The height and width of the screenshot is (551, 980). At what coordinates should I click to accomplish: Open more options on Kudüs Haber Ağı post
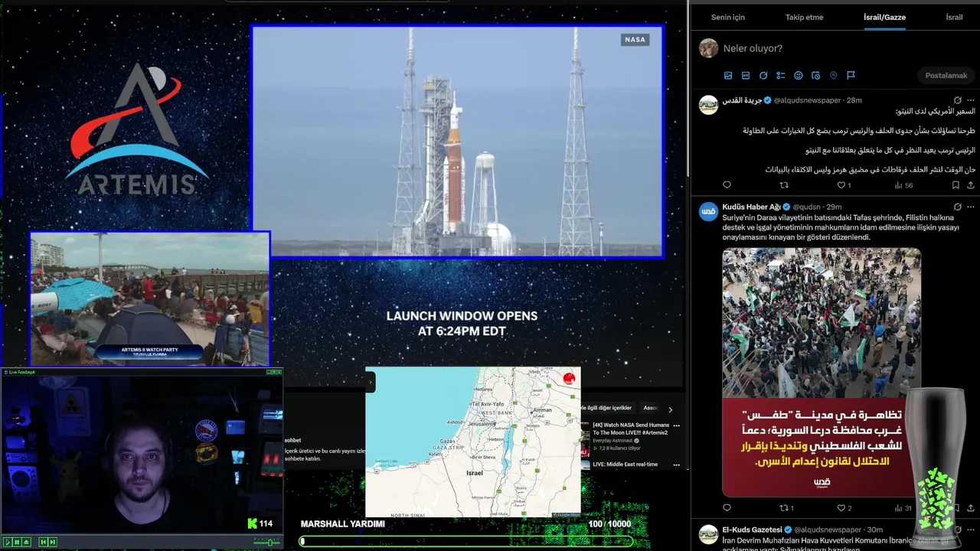(972, 207)
